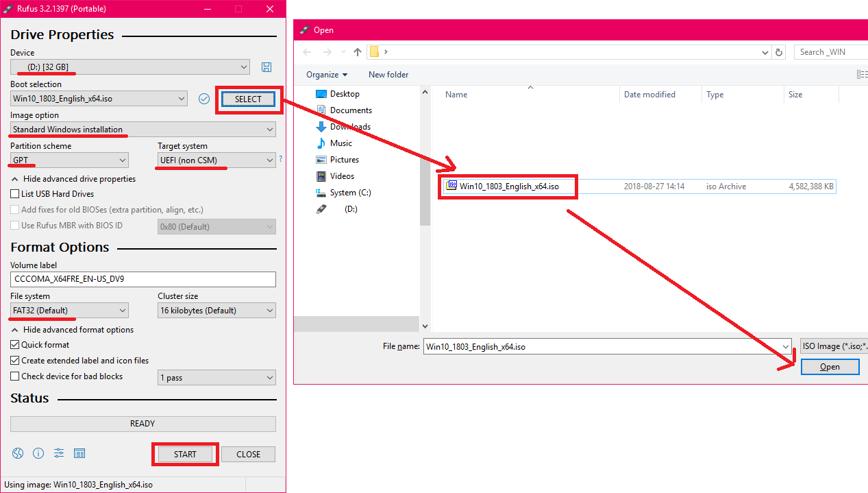This screenshot has height=493, width=868.
Task: Open the ISO Image file type filter
Action: pos(834,346)
